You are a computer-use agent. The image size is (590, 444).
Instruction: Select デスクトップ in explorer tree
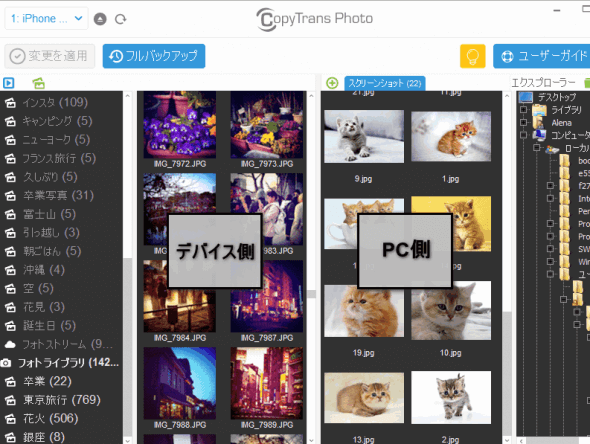pyautogui.click(x=557, y=97)
